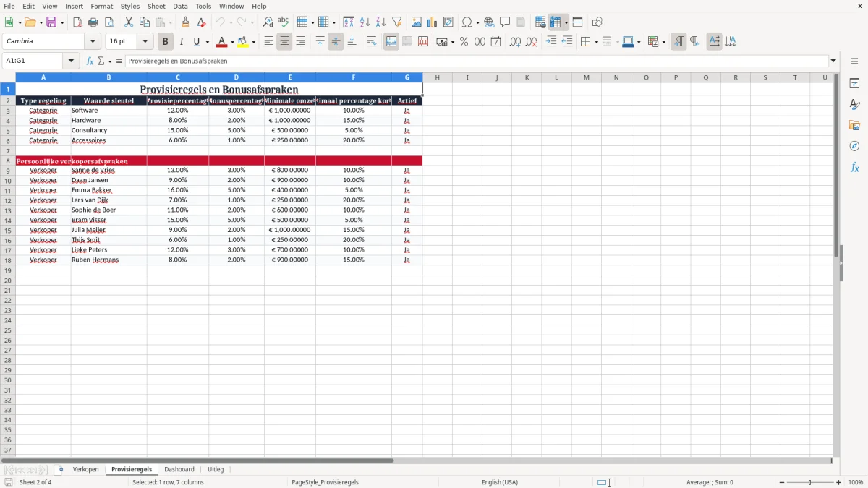Define the print area

[x=540, y=22]
